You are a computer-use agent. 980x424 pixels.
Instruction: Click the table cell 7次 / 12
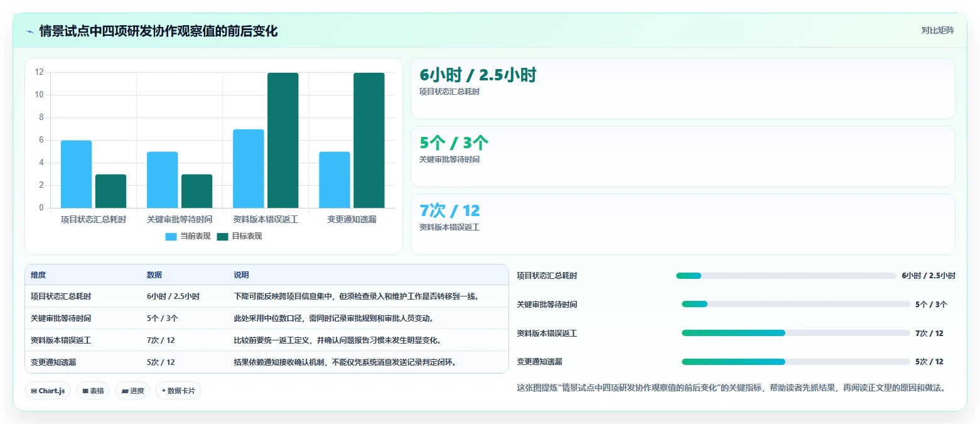coord(161,340)
